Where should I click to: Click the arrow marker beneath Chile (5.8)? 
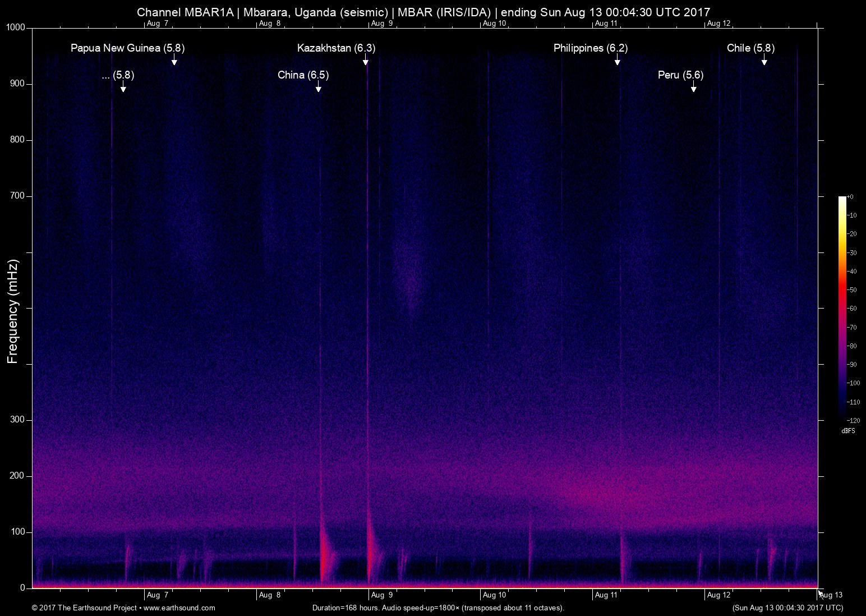(x=764, y=60)
